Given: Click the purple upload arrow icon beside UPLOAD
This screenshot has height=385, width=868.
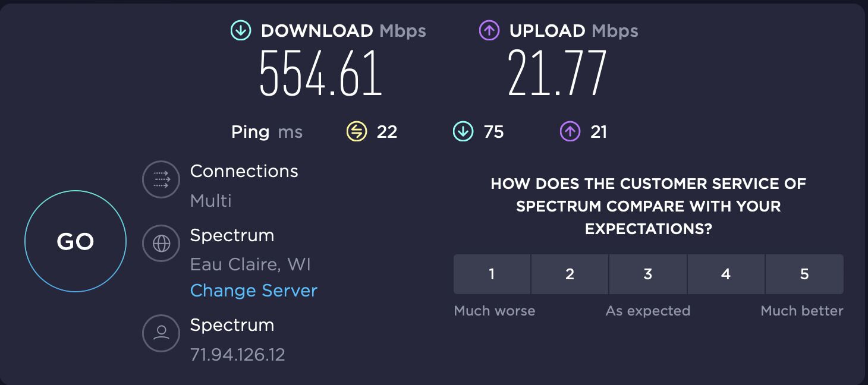Looking at the screenshot, I should pos(489,31).
